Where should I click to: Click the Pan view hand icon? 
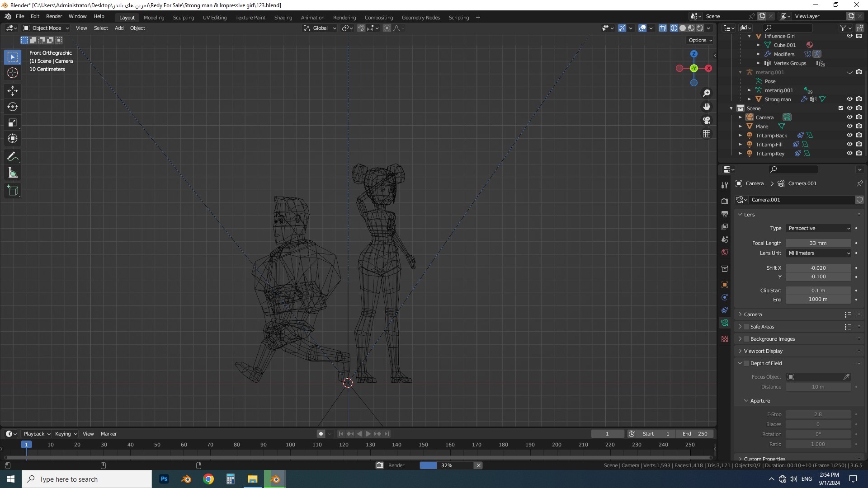tap(707, 107)
